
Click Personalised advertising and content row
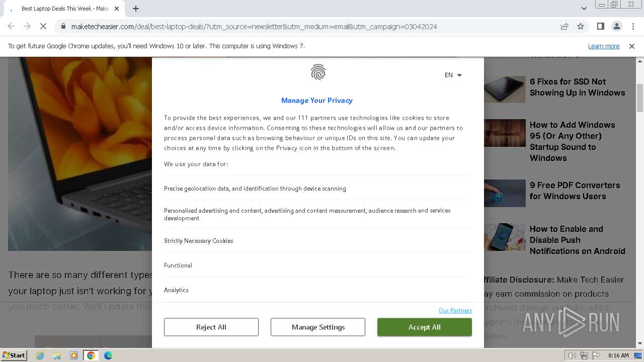click(318, 214)
